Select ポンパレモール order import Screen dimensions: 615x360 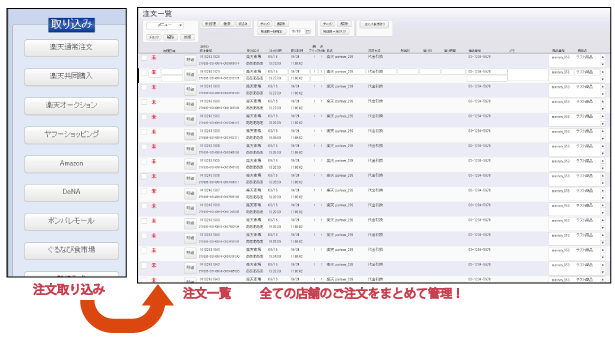coord(71,221)
